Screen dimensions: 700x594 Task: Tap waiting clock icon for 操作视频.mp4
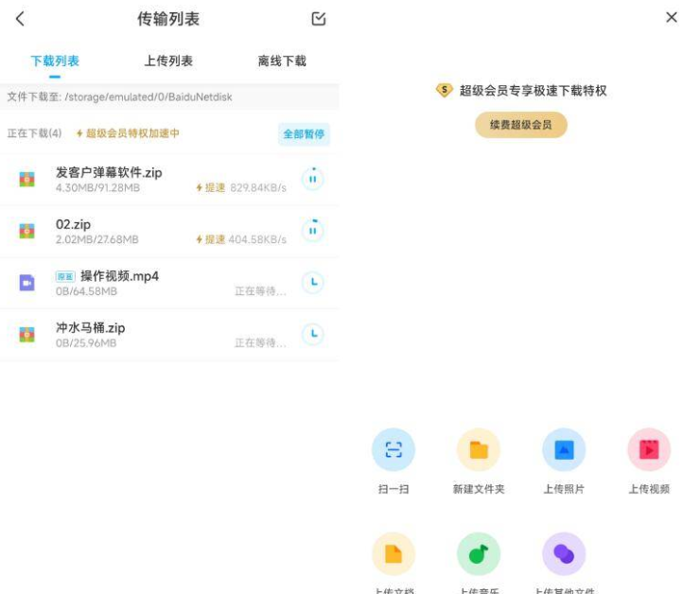312,282
